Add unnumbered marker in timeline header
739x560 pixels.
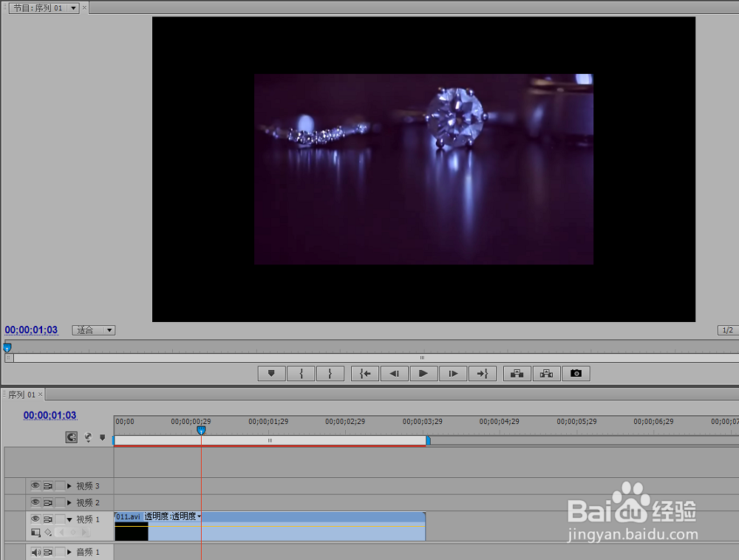click(102, 437)
